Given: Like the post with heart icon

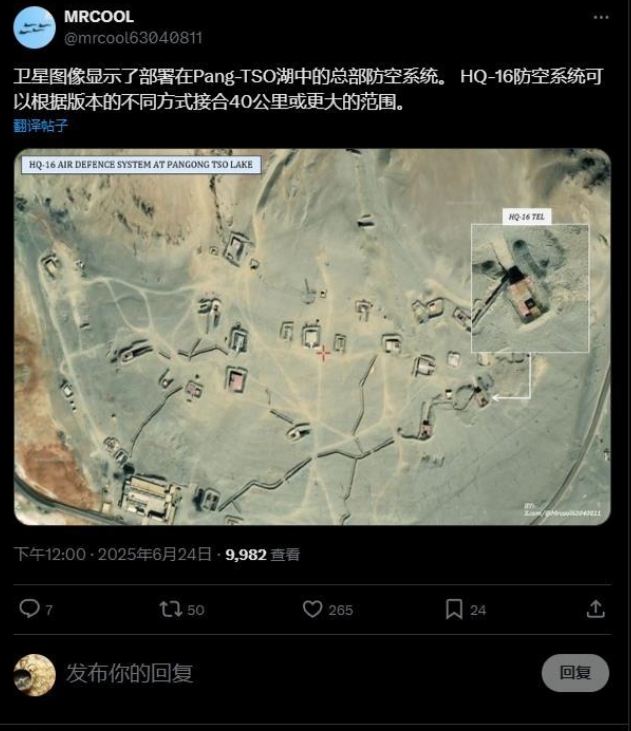Looking at the screenshot, I should tap(312, 608).
